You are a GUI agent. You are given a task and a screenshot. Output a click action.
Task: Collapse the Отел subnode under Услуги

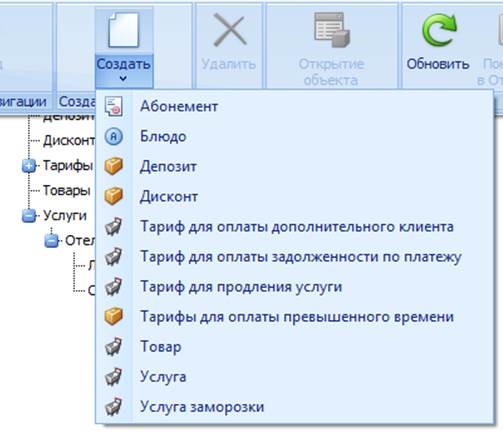point(51,241)
